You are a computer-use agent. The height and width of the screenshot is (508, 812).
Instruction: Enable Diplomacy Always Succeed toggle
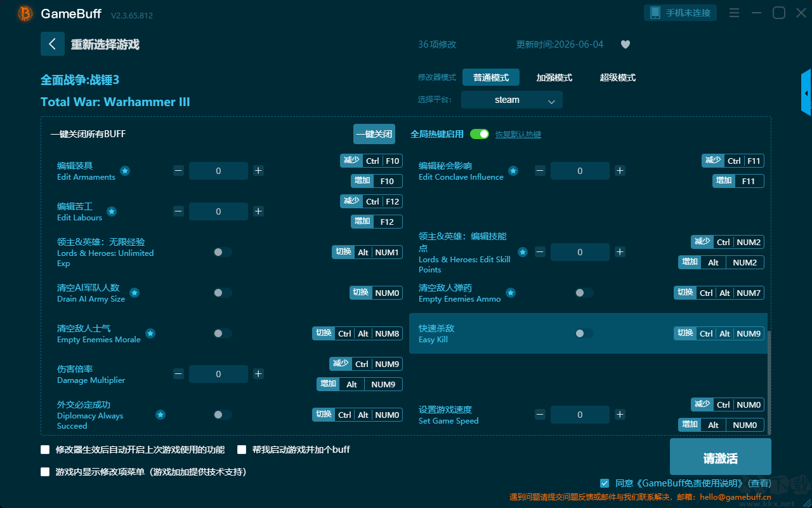pos(222,415)
